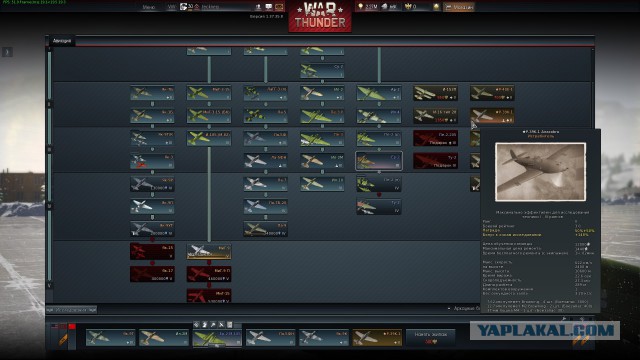This screenshot has width=640, height=360.
Task: Click the War Thunder logo
Action: point(320,16)
